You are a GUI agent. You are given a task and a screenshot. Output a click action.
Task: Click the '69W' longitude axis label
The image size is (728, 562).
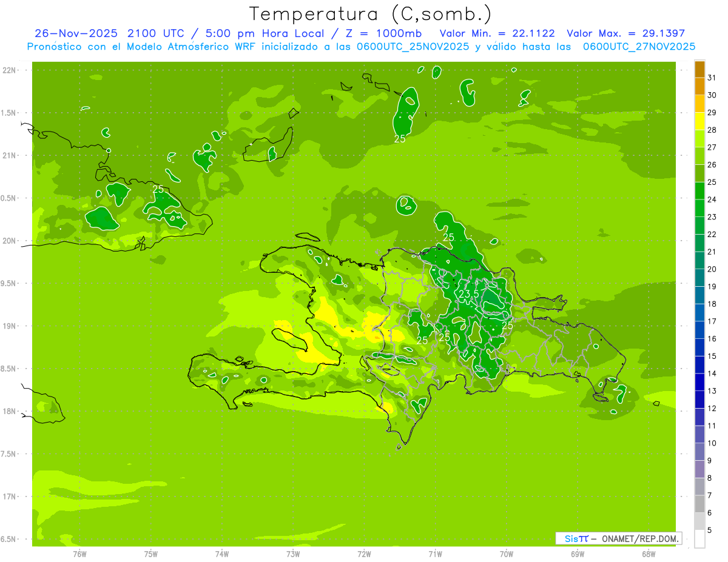578,554
